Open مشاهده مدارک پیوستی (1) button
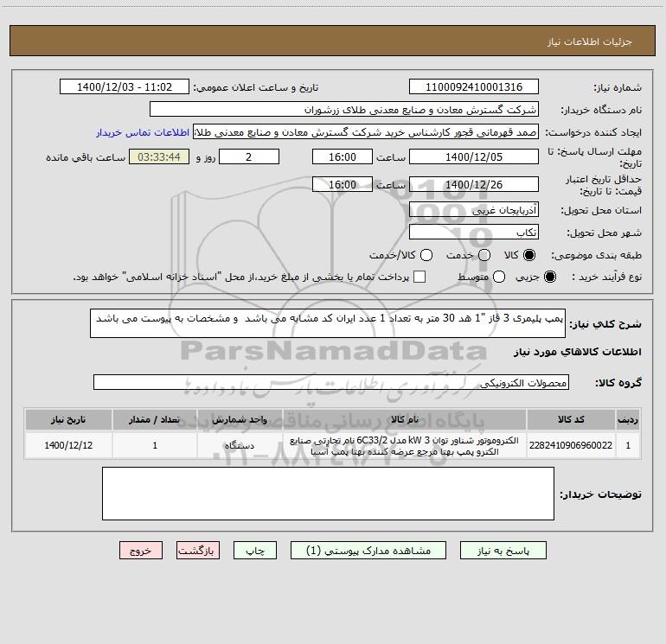 pos(368,551)
